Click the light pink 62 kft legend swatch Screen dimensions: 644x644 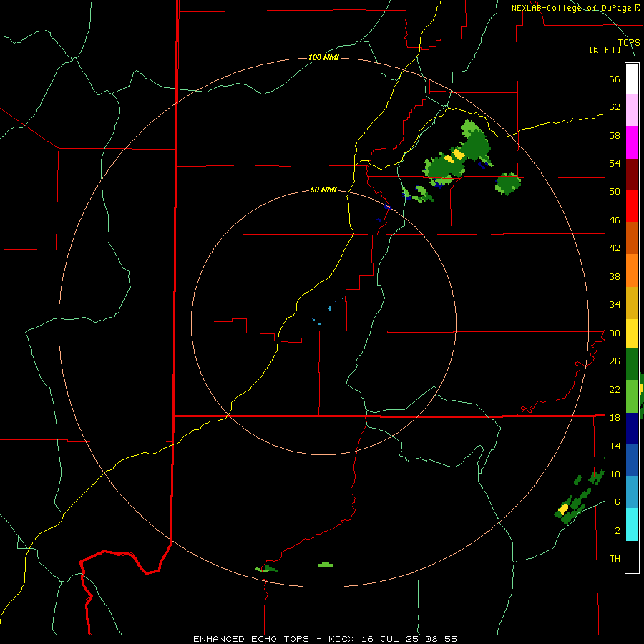tap(632, 109)
